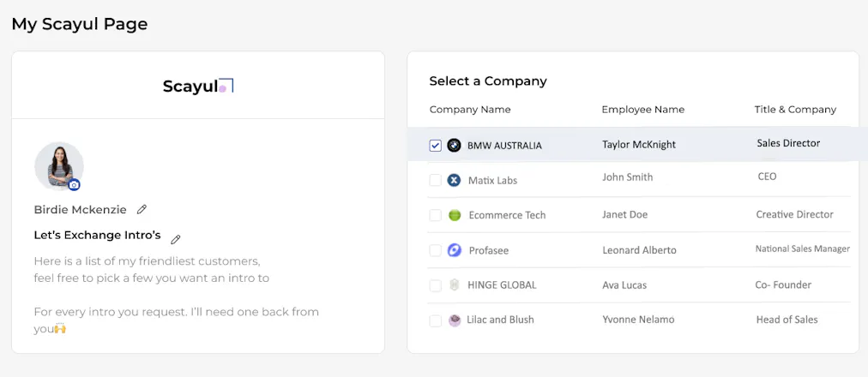Enable the HINGE GLOBAL checkbox
This screenshot has width=868, height=377.
(436, 286)
